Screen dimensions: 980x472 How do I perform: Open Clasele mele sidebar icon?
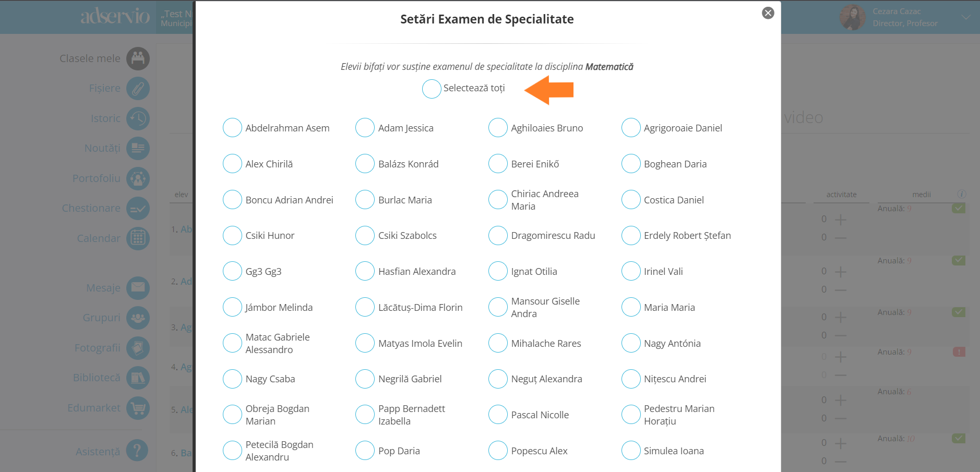(138, 58)
